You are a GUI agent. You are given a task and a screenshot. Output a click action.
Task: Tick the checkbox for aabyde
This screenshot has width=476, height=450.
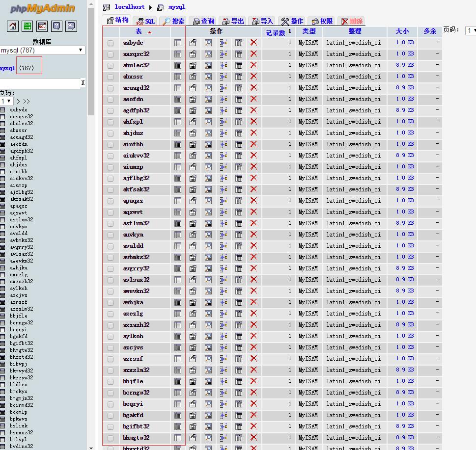click(111, 43)
